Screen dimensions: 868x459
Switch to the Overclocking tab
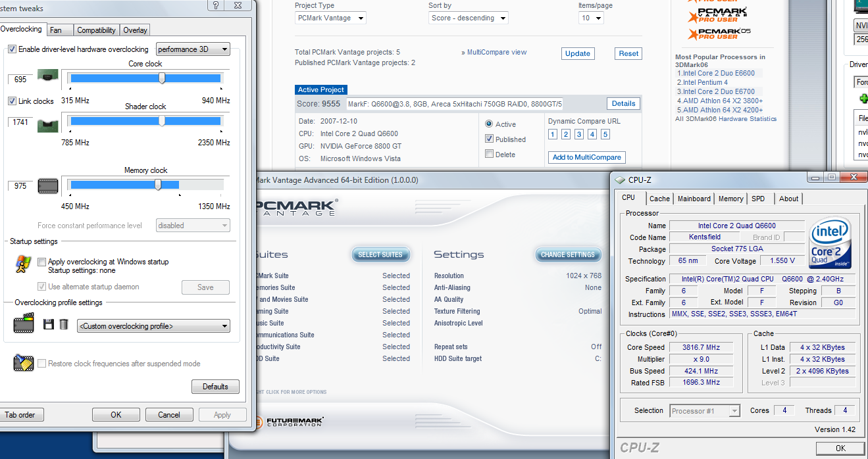coord(21,30)
